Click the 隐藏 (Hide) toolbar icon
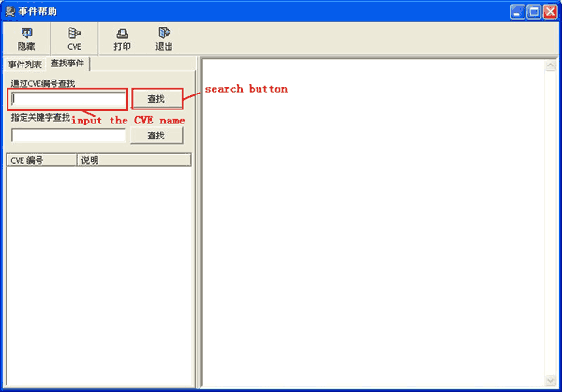Image resolution: width=562 pixels, height=392 pixels. pyautogui.click(x=26, y=38)
